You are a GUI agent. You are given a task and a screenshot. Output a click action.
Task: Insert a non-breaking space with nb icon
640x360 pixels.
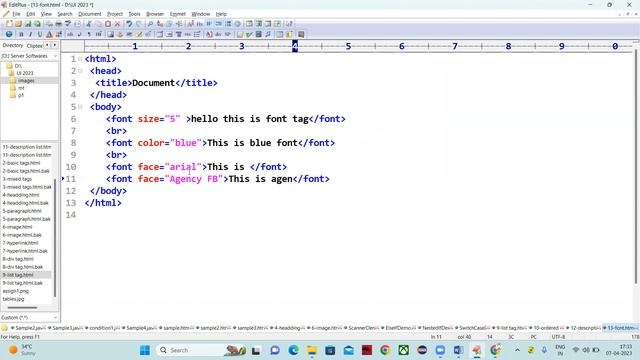click(70, 35)
